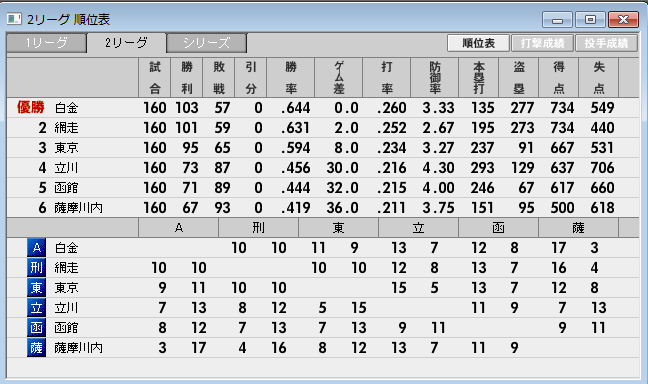Select 薩摩川内 in the head-to-head table
The height and width of the screenshot is (384, 648).
click(x=79, y=348)
